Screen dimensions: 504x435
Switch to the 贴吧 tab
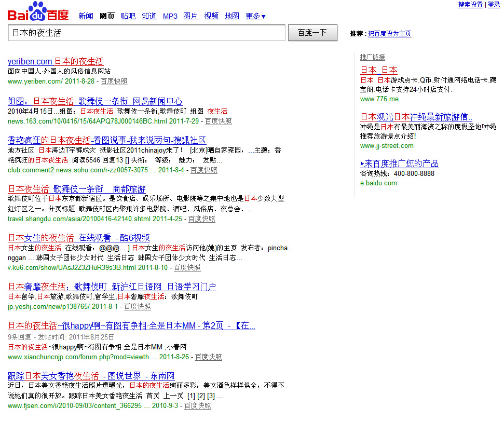128,16
